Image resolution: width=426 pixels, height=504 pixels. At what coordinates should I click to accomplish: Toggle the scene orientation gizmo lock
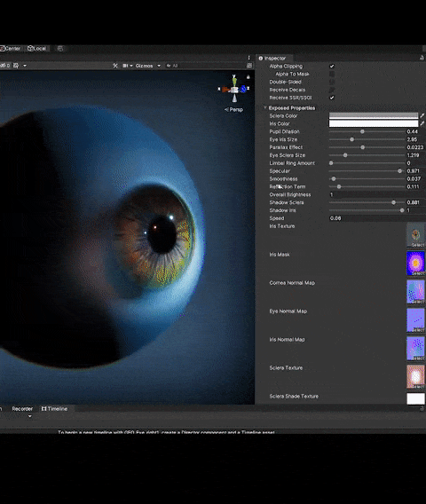[248, 77]
